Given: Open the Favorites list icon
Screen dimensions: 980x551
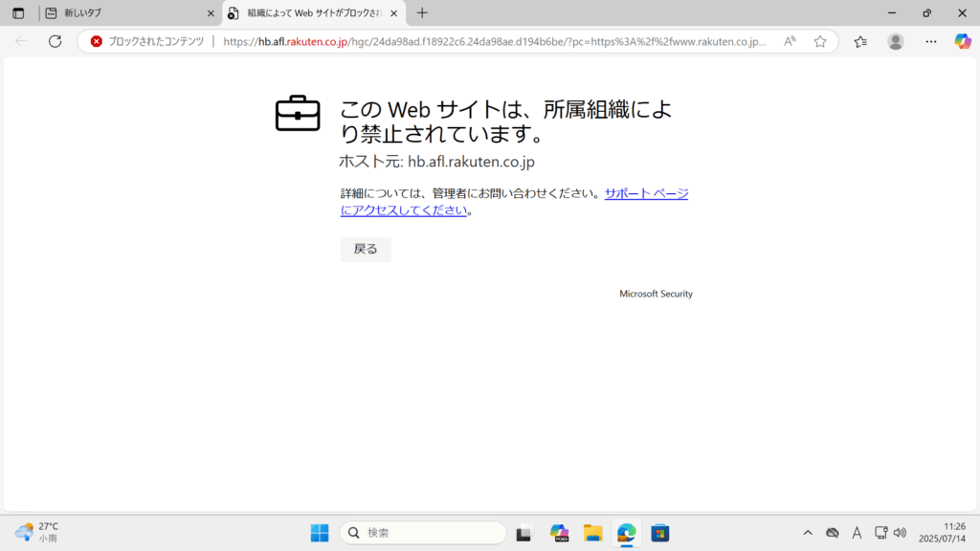Looking at the screenshot, I should point(860,41).
